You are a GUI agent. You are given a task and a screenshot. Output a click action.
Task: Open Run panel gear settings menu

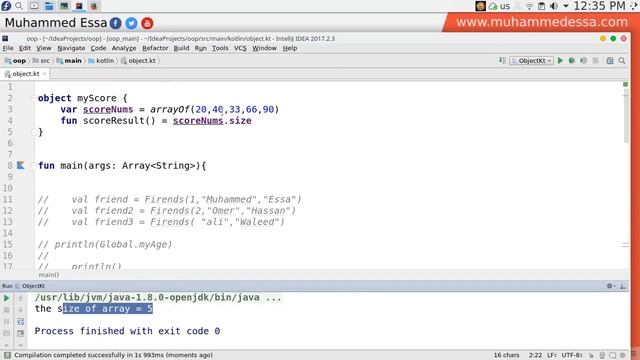coord(610,286)
